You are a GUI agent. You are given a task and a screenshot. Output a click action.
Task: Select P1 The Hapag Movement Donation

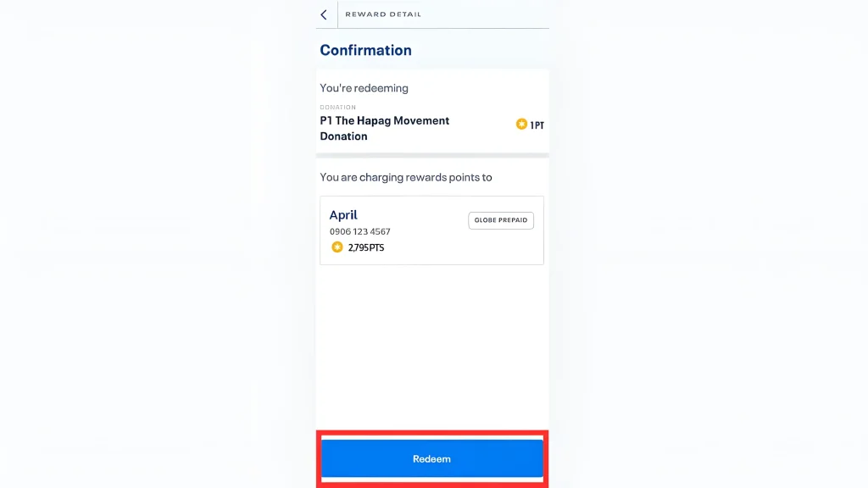(384, 128)
